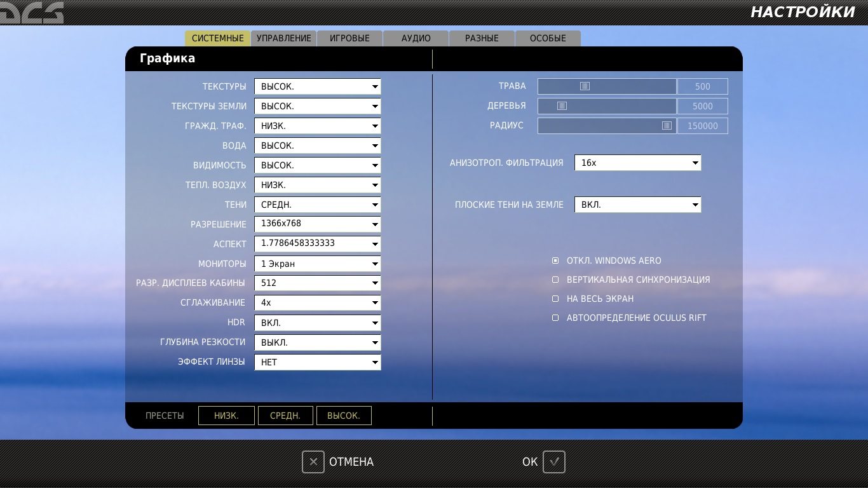
Task: Apply the СРЕДН. preset
Action: point(285,416)
